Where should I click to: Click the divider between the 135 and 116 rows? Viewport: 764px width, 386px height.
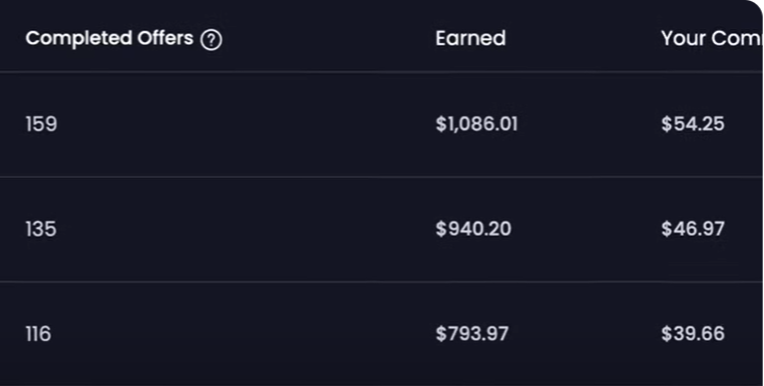381,282
